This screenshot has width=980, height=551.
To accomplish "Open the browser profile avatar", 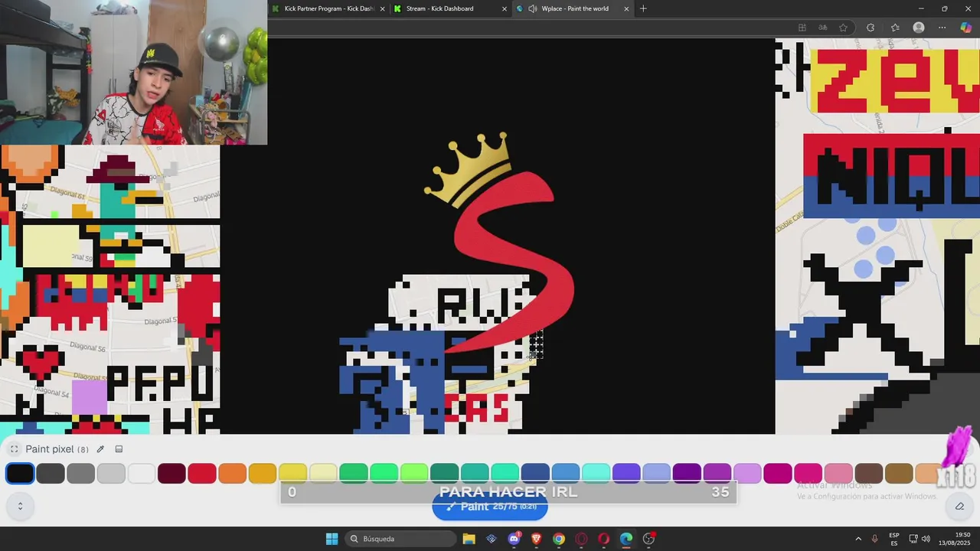I will [x=919, y=28].
